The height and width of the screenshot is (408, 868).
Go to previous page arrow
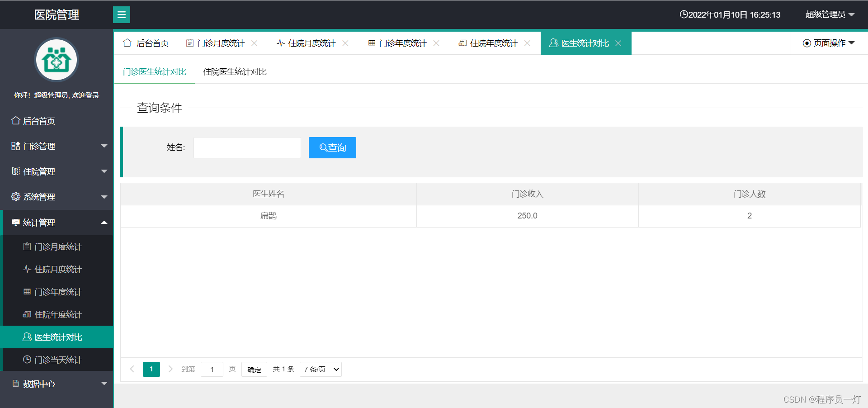[x=132, y=369]
